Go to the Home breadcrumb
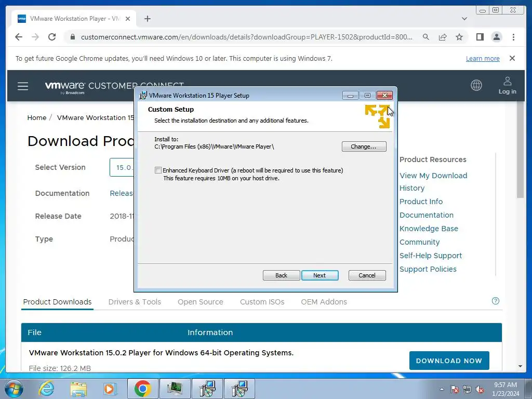532x399 pixels. coord(37,118)
